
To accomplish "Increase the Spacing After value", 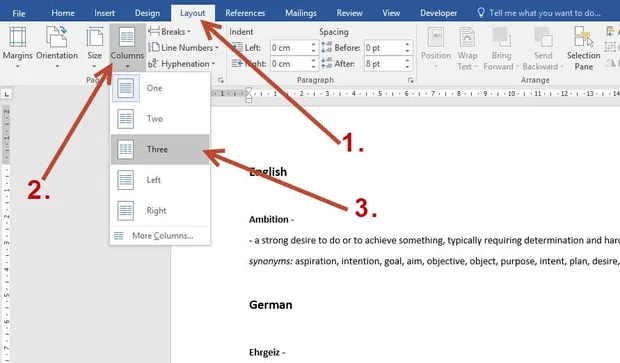I will pos(407,60).
